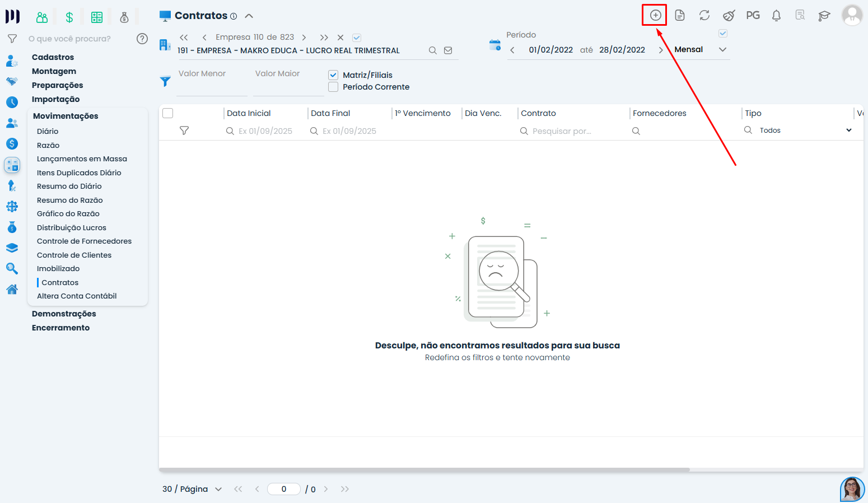Click the funnel icon beside the menu search
The width and height of the screenshot is (868, 503).
click(x=12, y=39)
